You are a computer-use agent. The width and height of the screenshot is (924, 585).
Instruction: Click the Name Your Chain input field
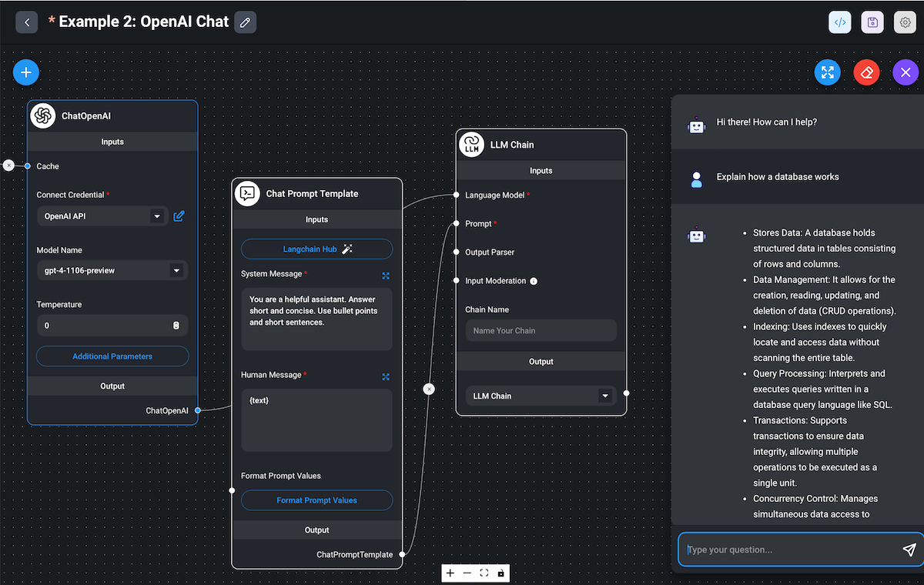click(541, 331)
